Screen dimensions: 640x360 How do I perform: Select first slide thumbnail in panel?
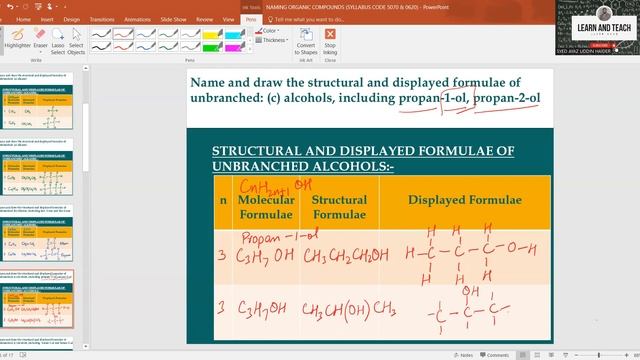tap(37, 100)
